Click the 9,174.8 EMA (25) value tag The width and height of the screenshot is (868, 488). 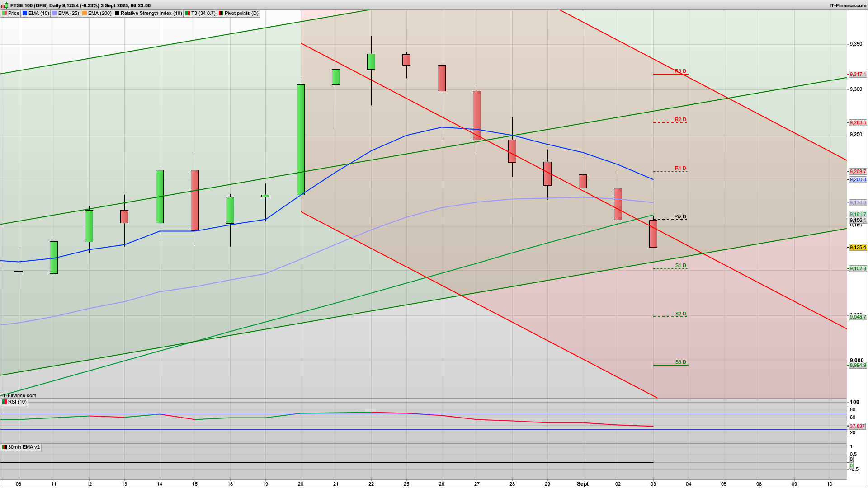tap(858, 202)
